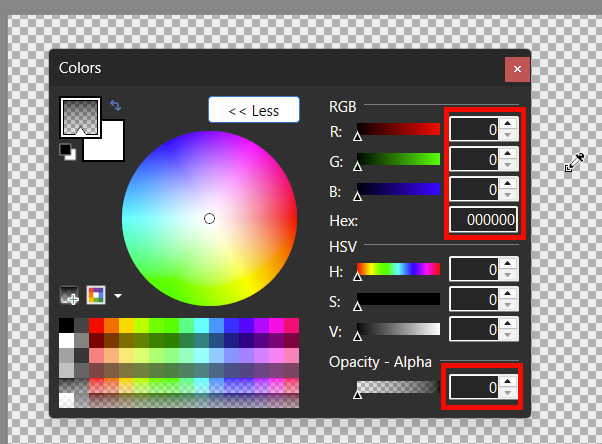Click the V value slider bar
Screen dimensions: 602x444
point(399,329)
